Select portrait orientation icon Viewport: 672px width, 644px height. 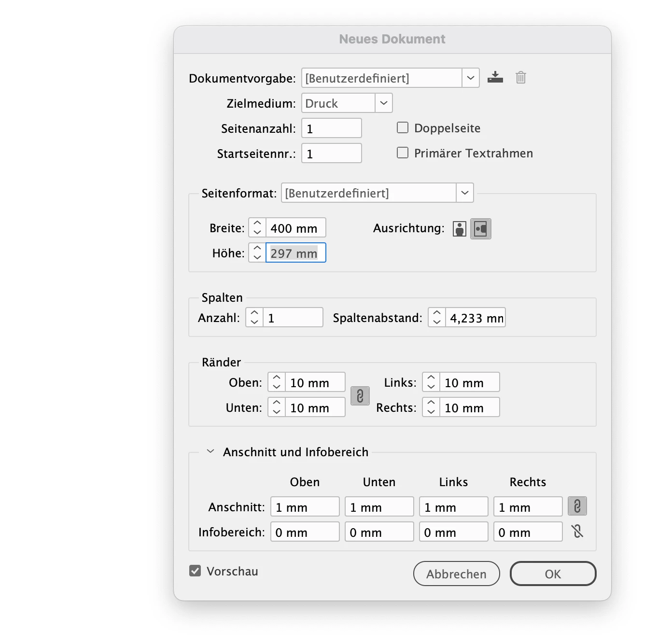pos(460,229)
